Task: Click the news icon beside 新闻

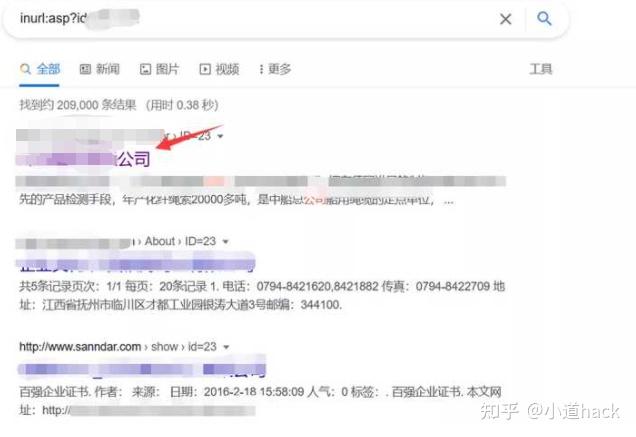Action: point(85,69)
